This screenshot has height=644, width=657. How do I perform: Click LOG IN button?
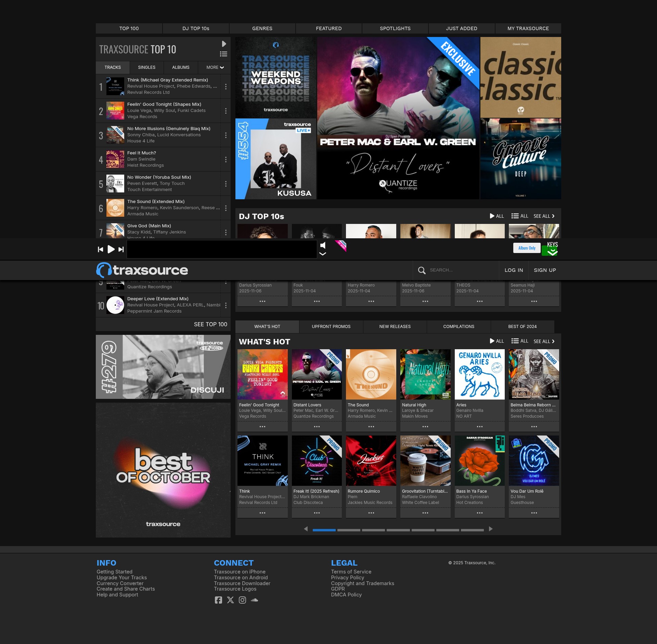pos(514,270)
